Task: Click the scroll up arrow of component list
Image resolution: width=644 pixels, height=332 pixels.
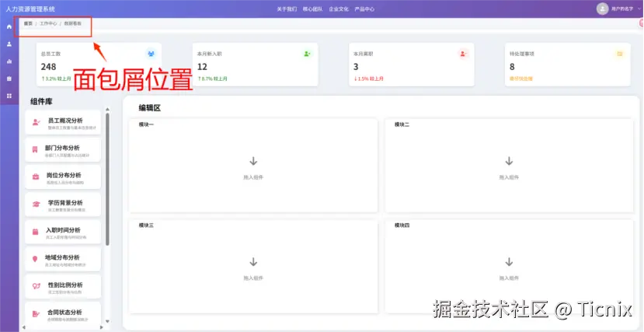Action: [x=108, y=110]
